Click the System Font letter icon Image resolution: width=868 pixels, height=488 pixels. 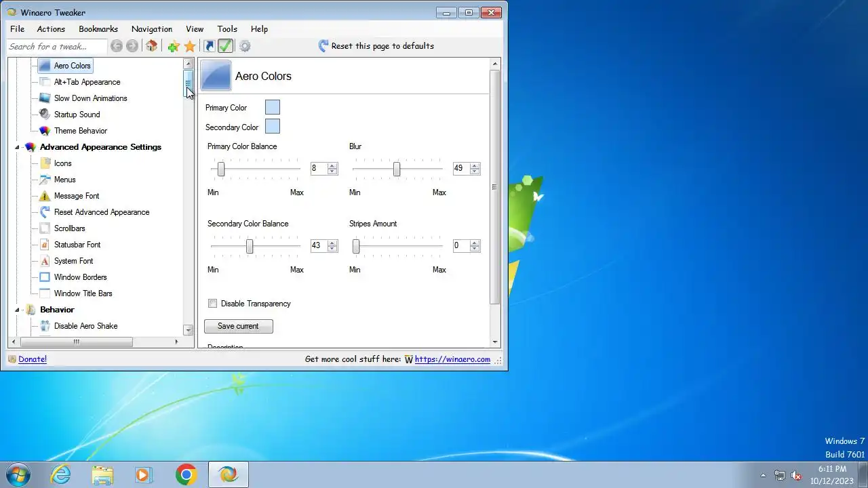click(44, 261)
